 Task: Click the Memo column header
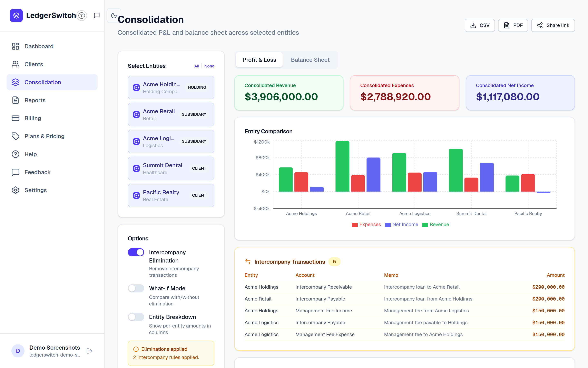coord(391,275)
